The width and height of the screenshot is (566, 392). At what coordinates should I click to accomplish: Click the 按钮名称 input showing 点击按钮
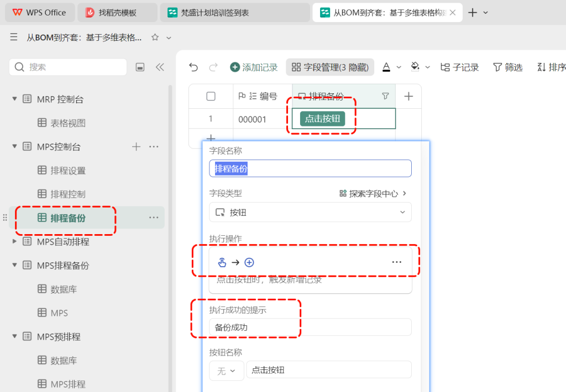click(x=328, y=370)
